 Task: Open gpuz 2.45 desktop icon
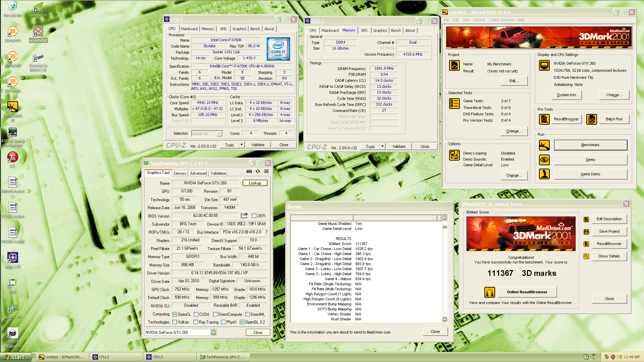pyautogui.click(x=12, y=308)
